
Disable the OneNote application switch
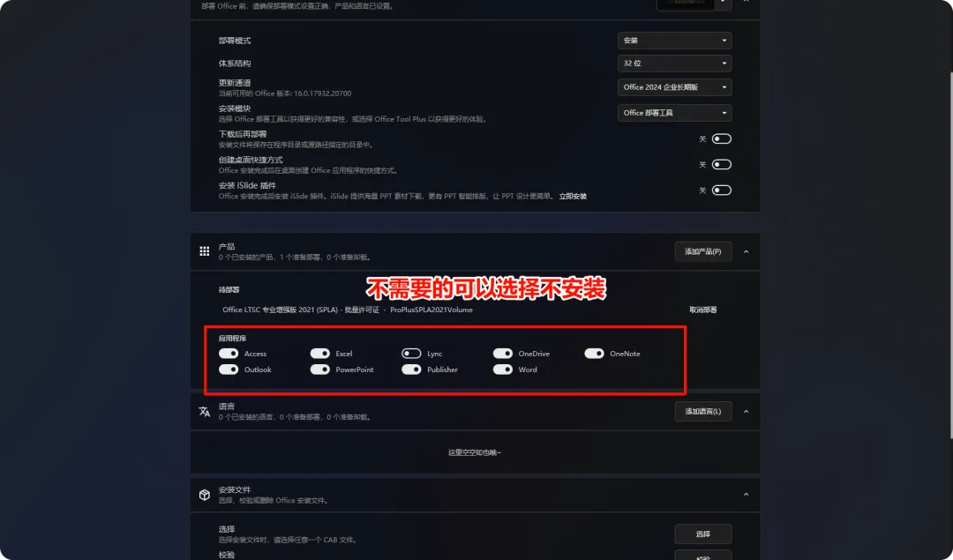point(595,354)
